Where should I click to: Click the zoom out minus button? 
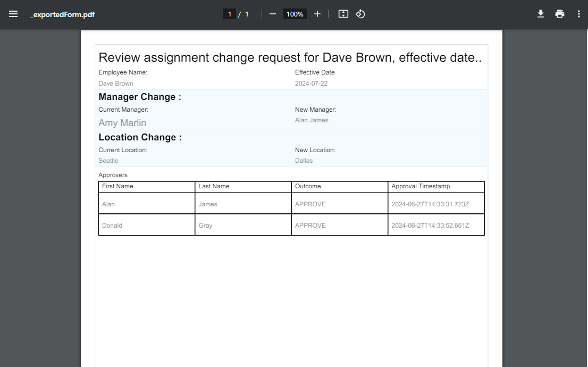point(273,14)
